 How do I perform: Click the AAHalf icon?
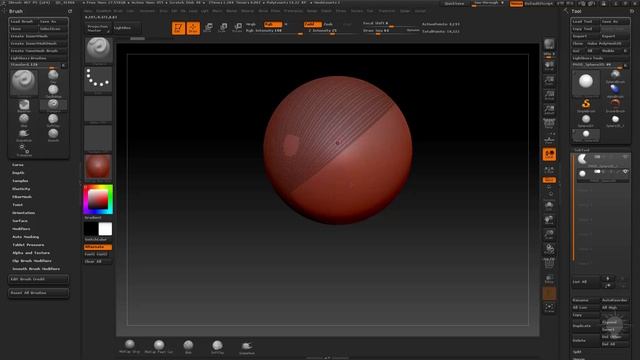click(549, 109)
